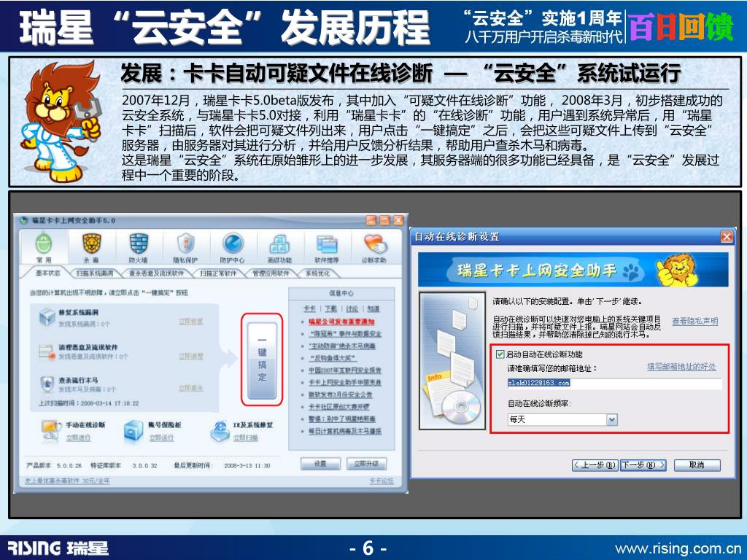Viewport: 747px width, 560px height.
Task: Click the 一键搞定 button
Action: (262, 359)
